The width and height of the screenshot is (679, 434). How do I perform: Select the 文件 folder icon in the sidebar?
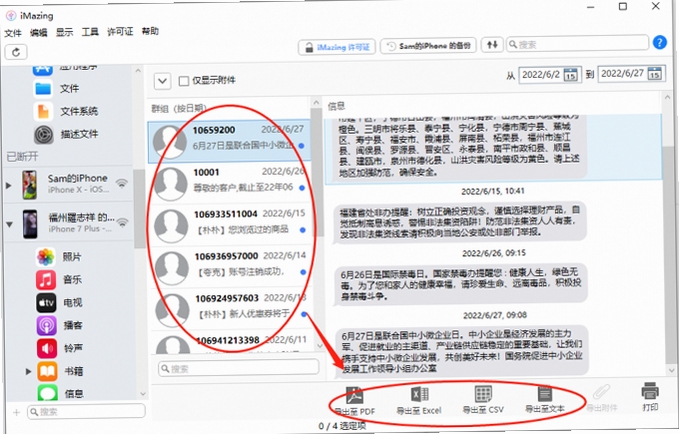tap(43, 88)
